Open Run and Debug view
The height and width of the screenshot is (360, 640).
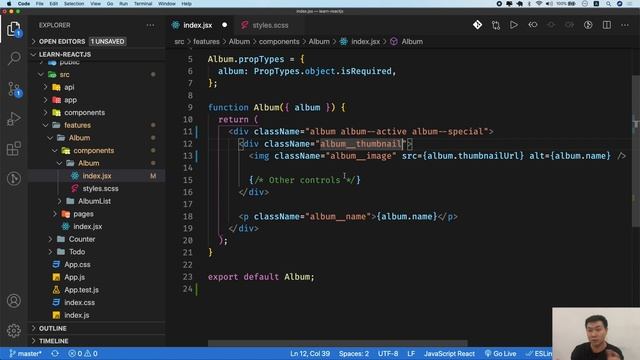[x=14, y=119]
